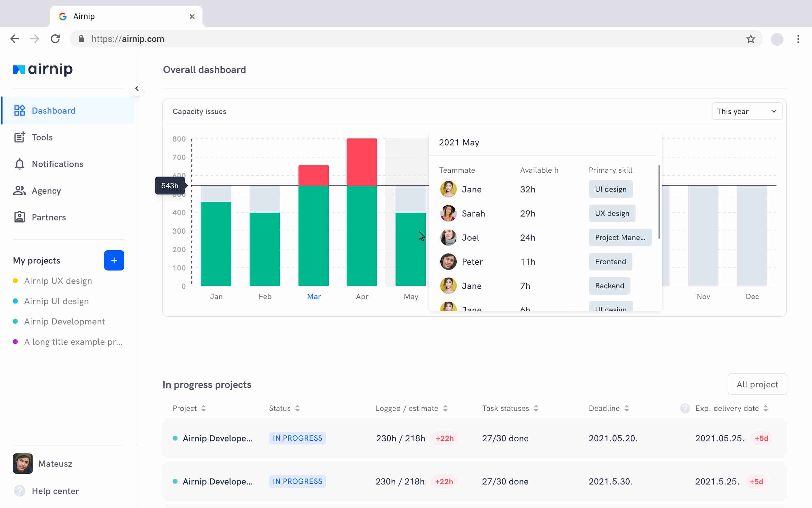Screen dimensions: 812x508
Task: Click the +5d badge beside 2021.05.25.
Action: coord(761,438)
